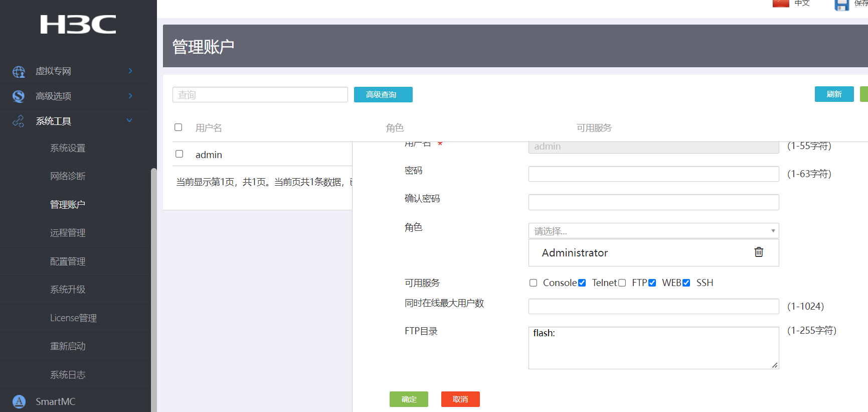Open the 角色 请选择 dropdown

pyautogui.click(x=653, y=231)
